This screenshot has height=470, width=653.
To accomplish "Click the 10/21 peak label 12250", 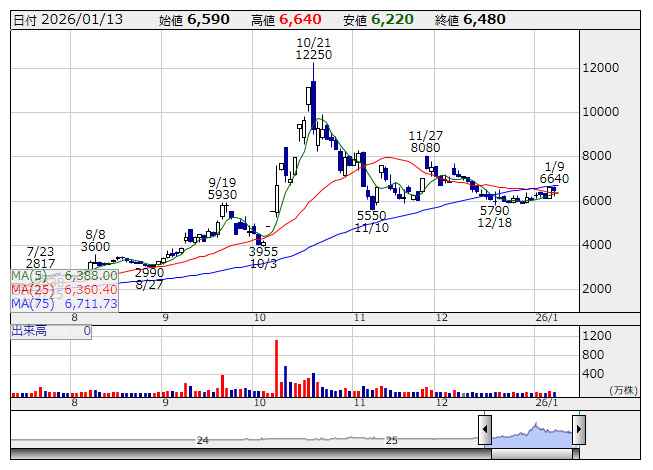I will pos(313,56).
